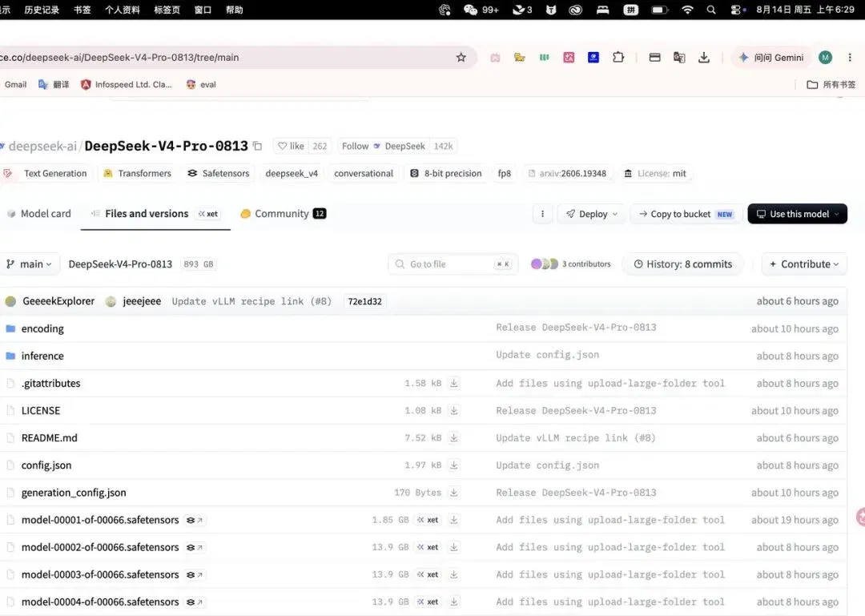Open jeeejeee user profile

click(142, 301)
